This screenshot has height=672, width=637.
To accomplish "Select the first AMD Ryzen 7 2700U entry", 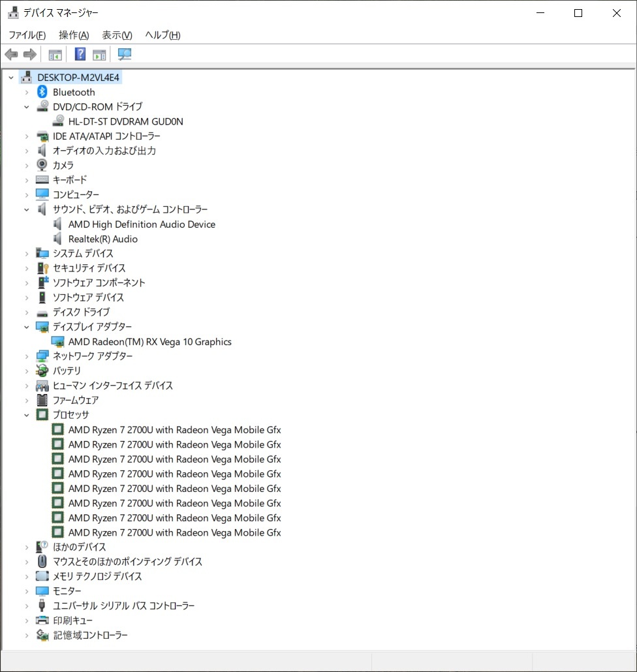I will tap(174, 429).
